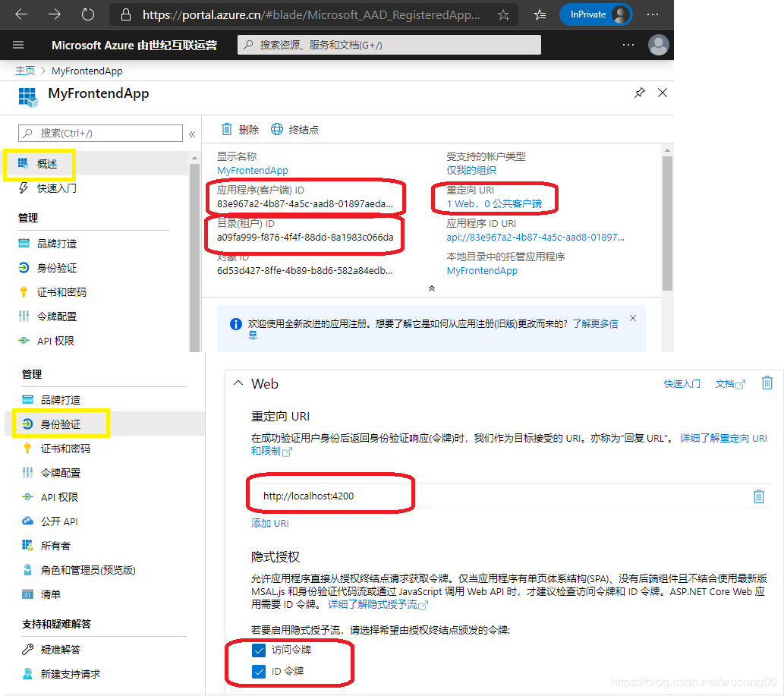Viewport: 784px width, 696px height.
Task: Click the Azure global search box
Action: click(x=389, y=45)
